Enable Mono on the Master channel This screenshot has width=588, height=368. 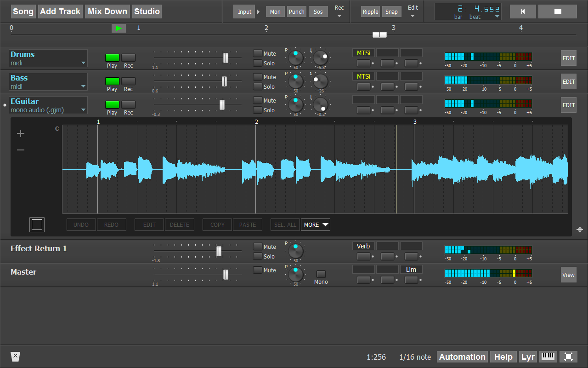[321, 275]
